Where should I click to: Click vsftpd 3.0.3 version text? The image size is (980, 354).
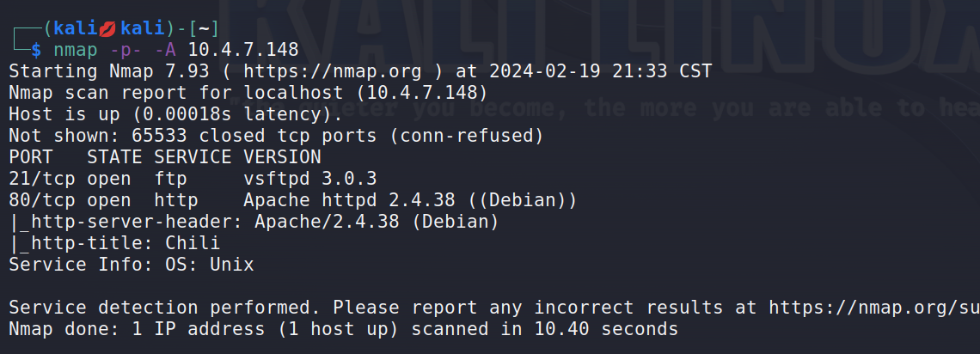click(310, 180)
